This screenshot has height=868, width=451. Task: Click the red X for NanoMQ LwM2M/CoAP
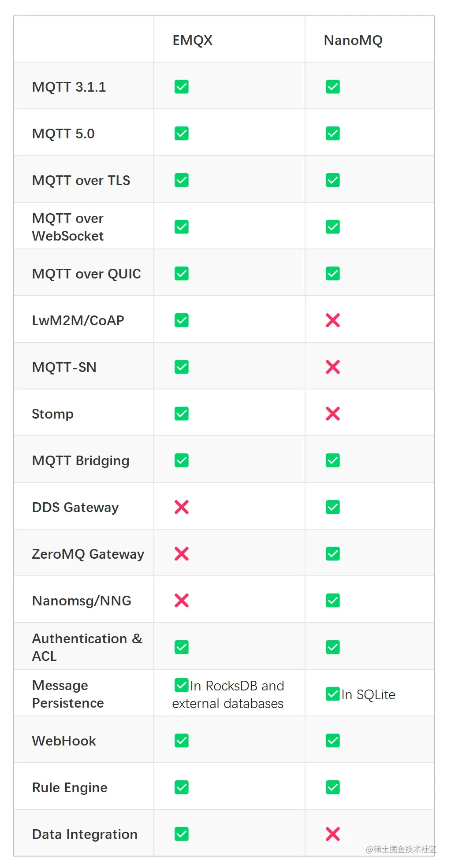333,320
